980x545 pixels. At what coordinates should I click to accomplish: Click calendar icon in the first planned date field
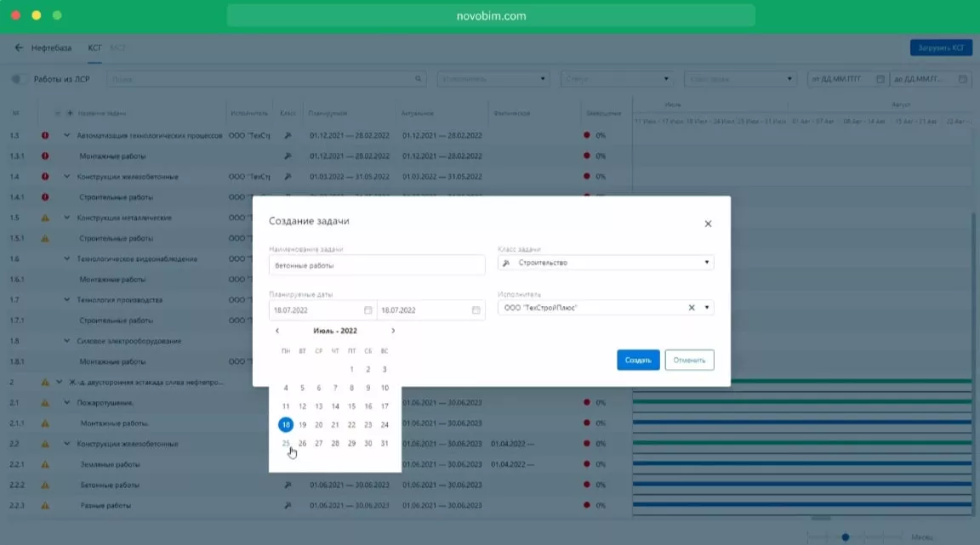point(368,310)
